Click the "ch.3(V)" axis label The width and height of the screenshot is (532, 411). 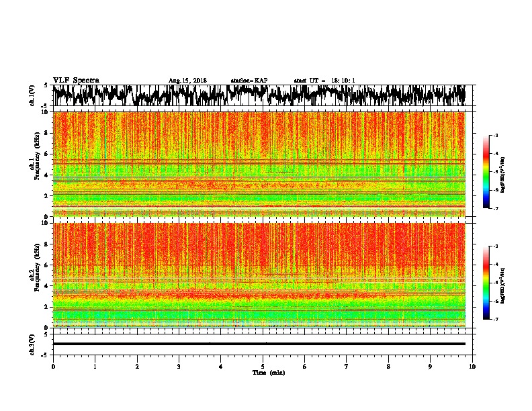click(x=32, y=345)
